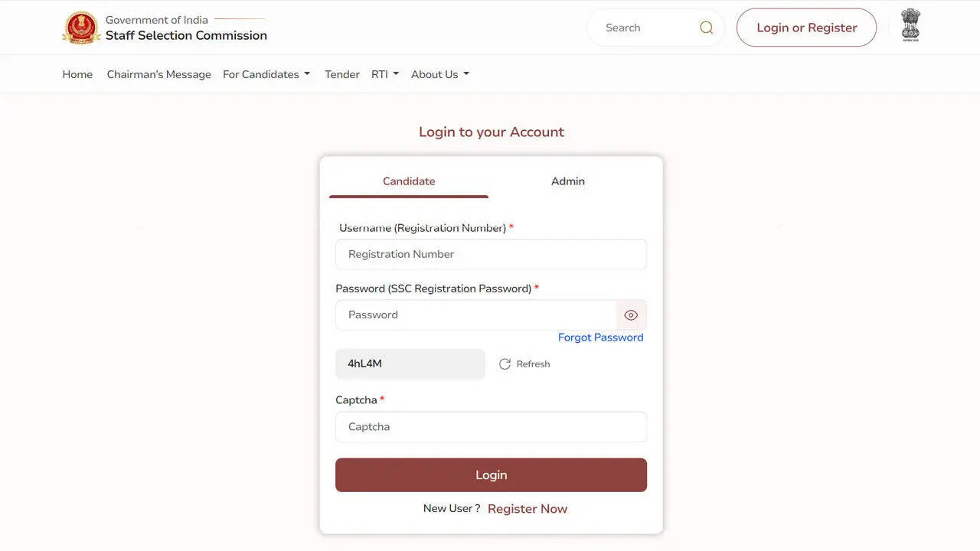This screenshot has width=980, height=551.
Task: Expand the For Candidates dropdown
Action: 266,73
